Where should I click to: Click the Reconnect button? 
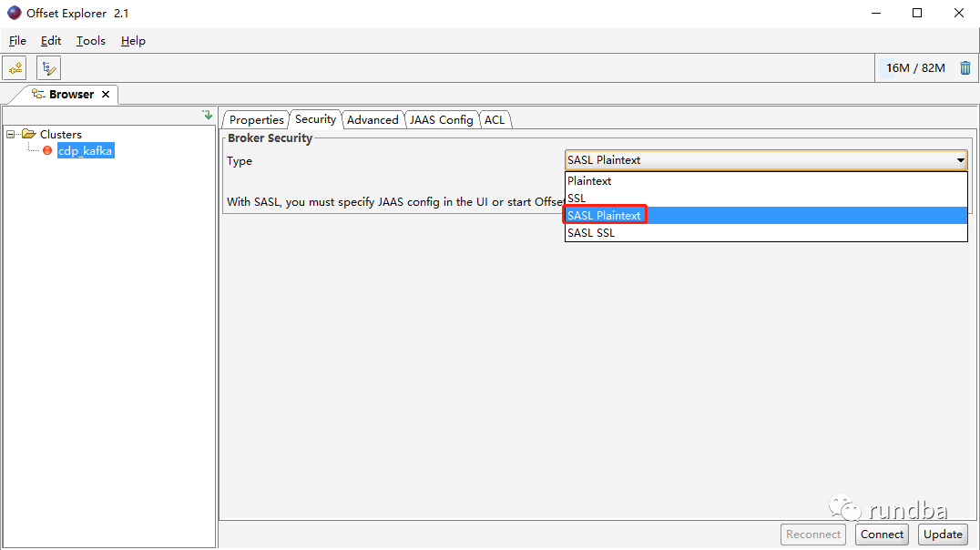[x=813, y=535]
